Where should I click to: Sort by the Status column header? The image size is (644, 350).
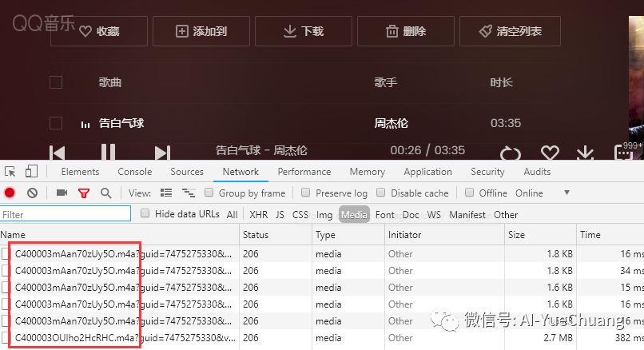pos(276,235)
